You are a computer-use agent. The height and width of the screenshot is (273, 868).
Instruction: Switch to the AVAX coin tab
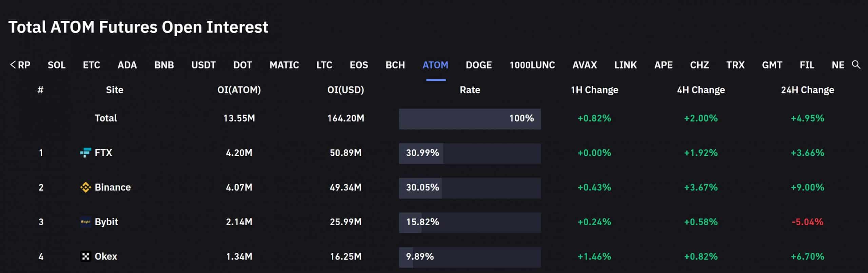[x=585, y=65]
